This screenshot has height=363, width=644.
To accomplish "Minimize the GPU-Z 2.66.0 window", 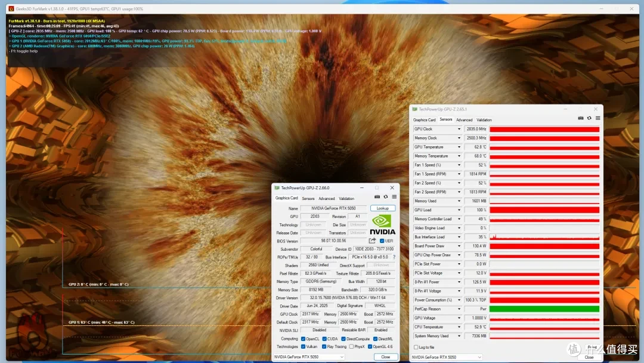I will (x=362, y=188).
